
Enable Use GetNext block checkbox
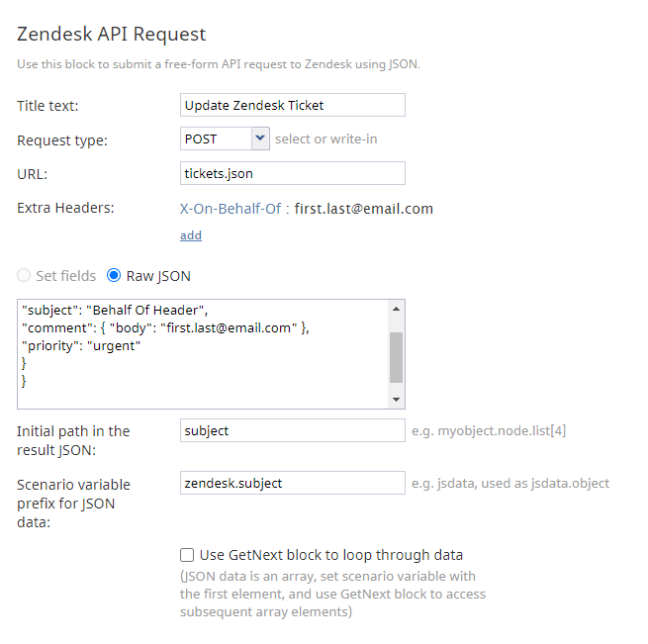point(187,555)
